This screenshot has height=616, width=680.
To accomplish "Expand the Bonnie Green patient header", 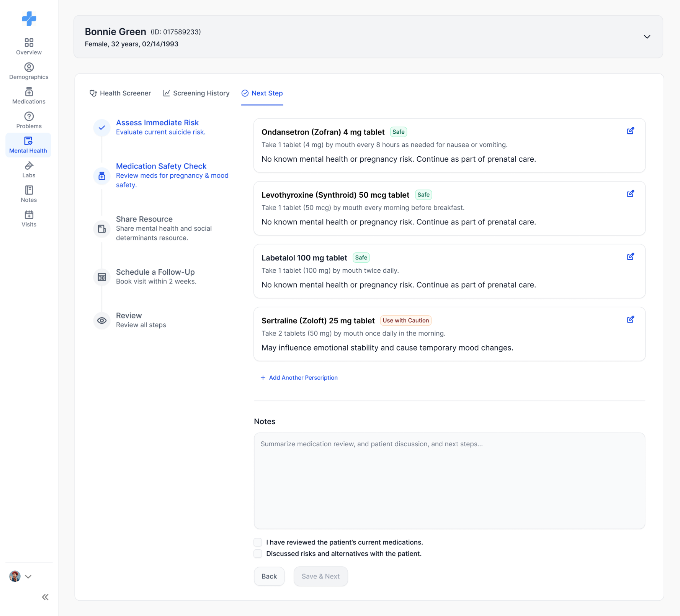I will [647, 37].
